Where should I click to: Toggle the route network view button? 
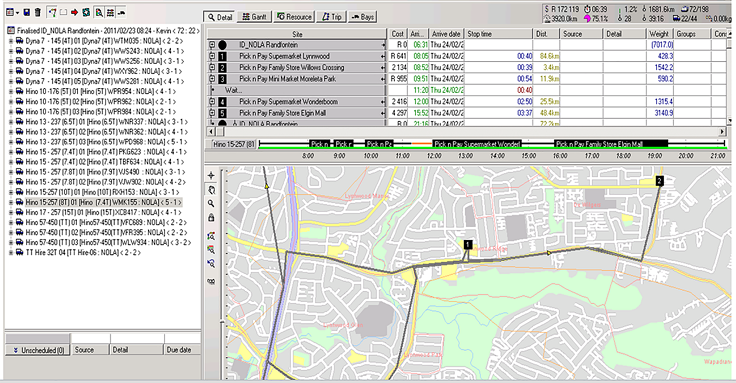point(52,12)
